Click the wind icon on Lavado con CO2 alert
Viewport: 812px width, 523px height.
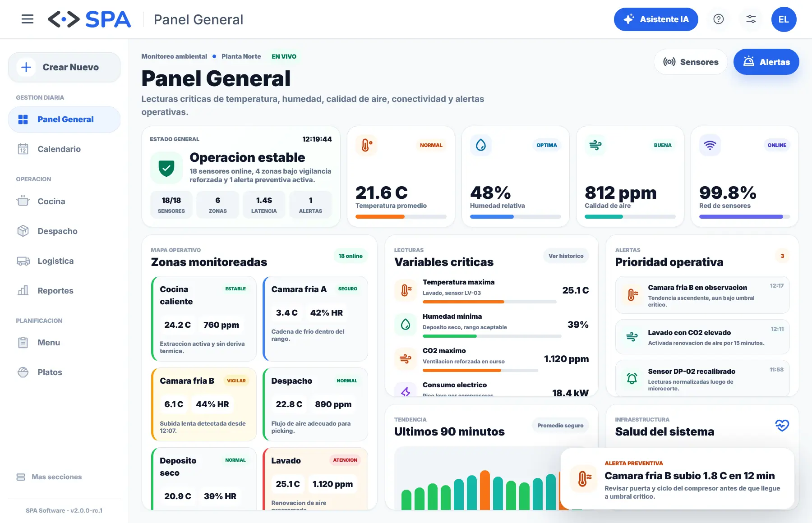coord(632,336)
